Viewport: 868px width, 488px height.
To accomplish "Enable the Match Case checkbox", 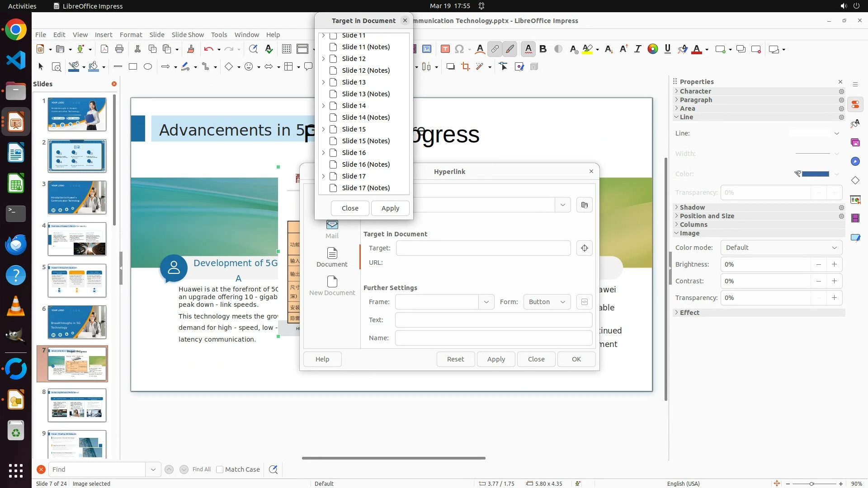I will [220, 469].
